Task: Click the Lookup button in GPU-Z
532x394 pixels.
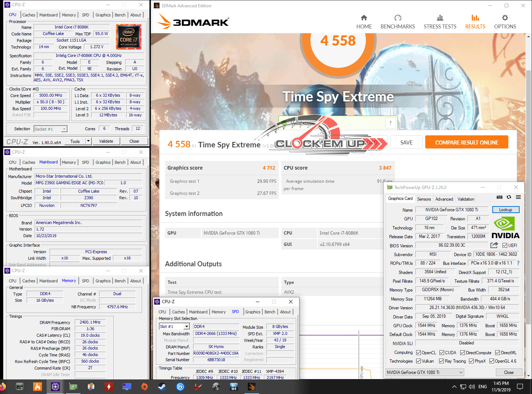Action: click(505, 210)
